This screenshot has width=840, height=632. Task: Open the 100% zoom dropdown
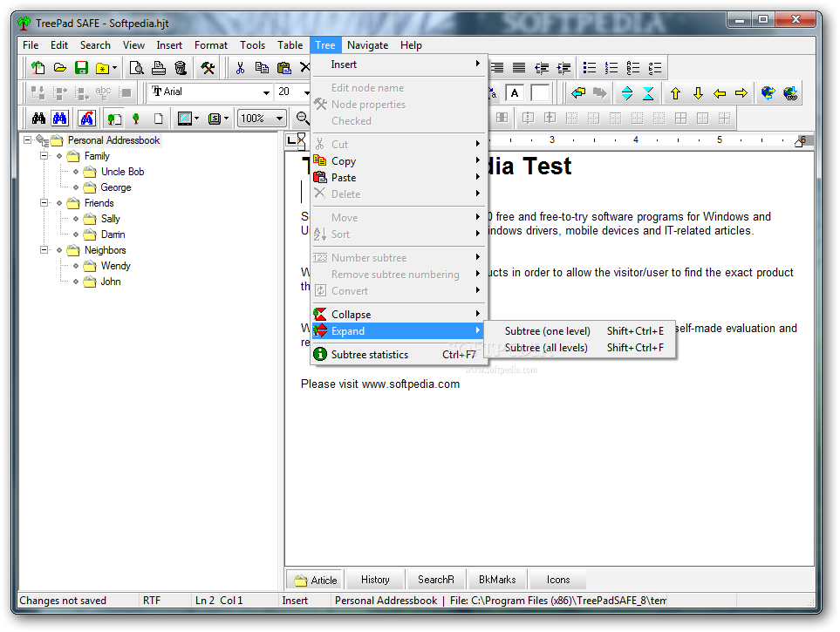point(279,119)
